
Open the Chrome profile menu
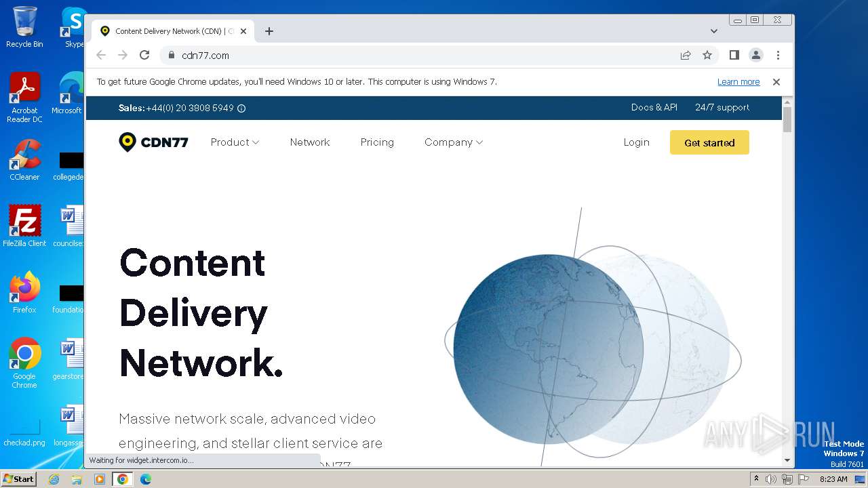click(x=756, y=55)
